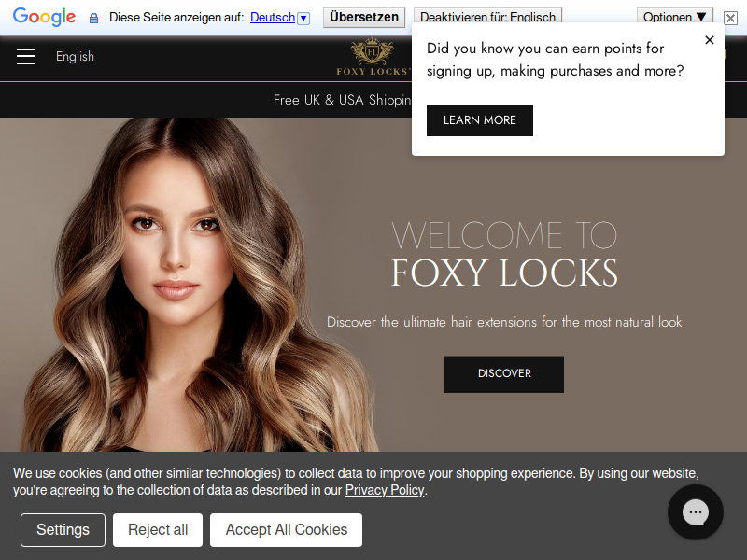The width and height of the screenshot is (747, 560).
Task: Click the Übersetzen button
Action: pos(364,17)
